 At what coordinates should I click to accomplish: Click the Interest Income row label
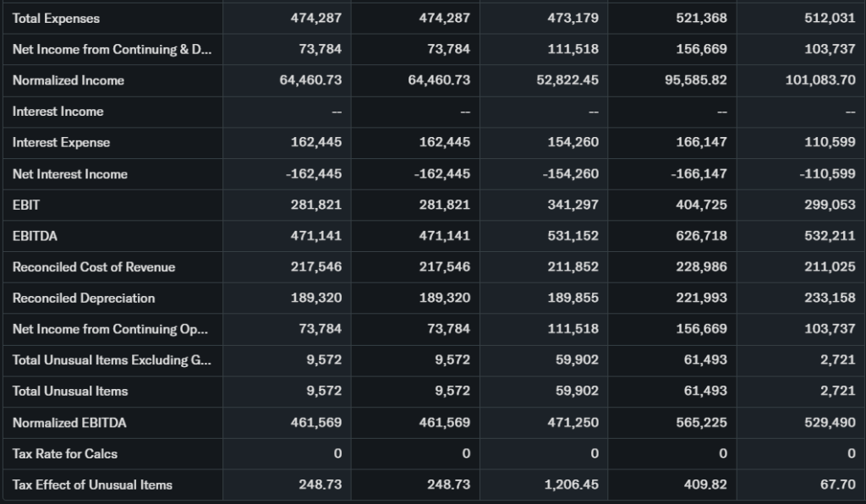[x=58, y=112]
